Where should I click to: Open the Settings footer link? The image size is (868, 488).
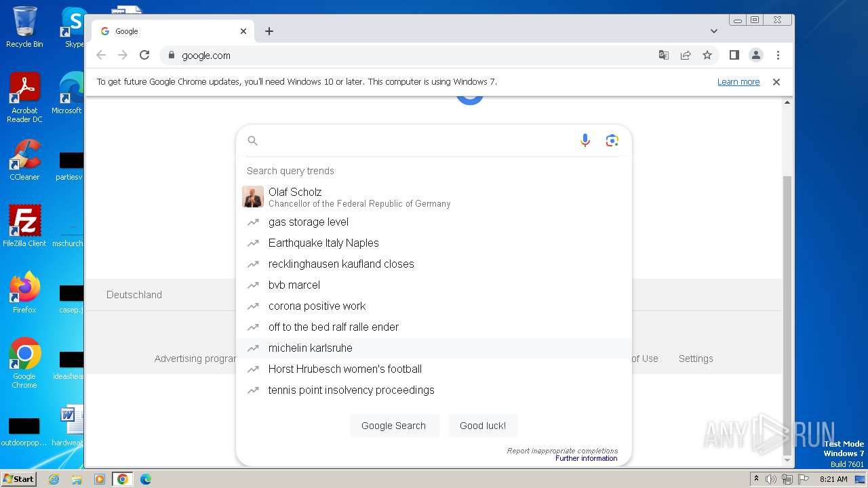click(696, 359)
